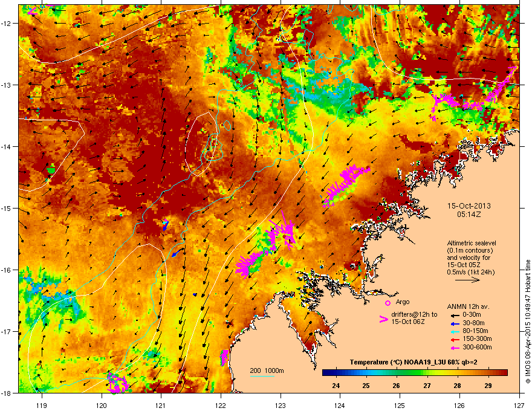Click the blue current arrow near 121E, 15.7S
Image resolution: width=532 pixels, height=411 pixels.
177,253
